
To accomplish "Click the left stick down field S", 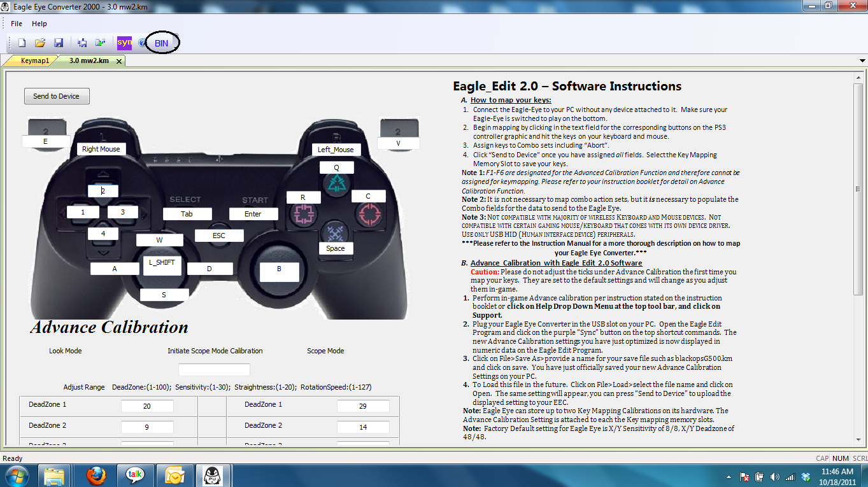I will click(x=164, y=295).
